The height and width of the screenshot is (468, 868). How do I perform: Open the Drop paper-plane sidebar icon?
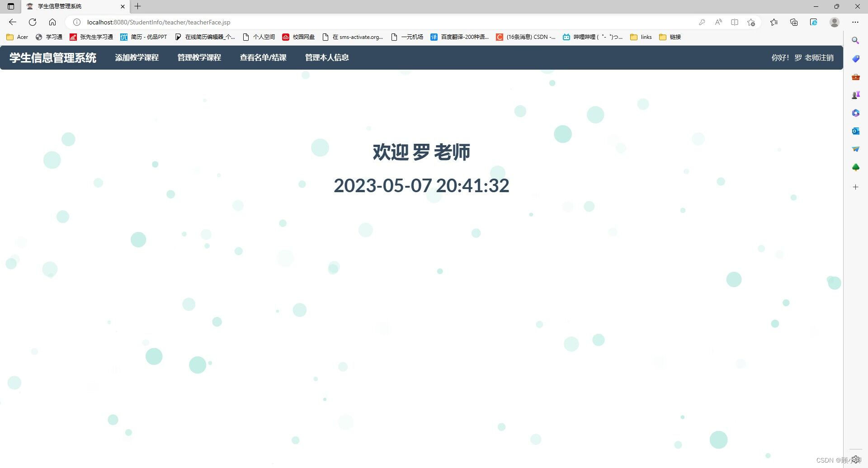[856, 149]
